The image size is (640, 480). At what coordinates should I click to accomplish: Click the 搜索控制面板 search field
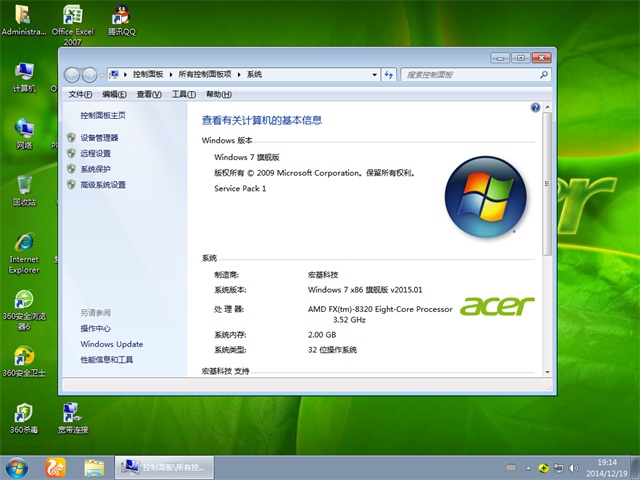coord(468,75)
